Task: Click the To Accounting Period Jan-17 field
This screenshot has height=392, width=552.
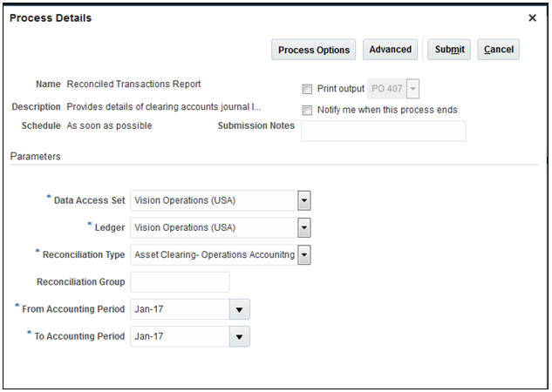Action: pyautogui.click(x=179, y=336)
